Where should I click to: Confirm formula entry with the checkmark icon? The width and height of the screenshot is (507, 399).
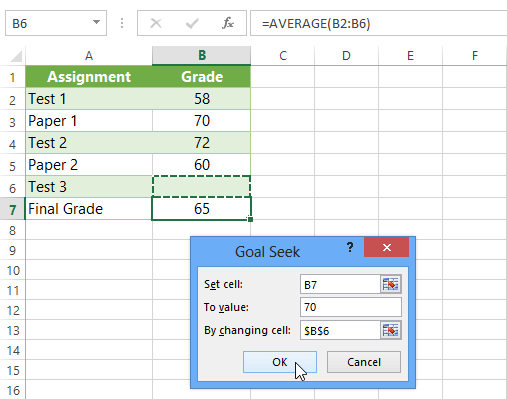coord(192,23)
